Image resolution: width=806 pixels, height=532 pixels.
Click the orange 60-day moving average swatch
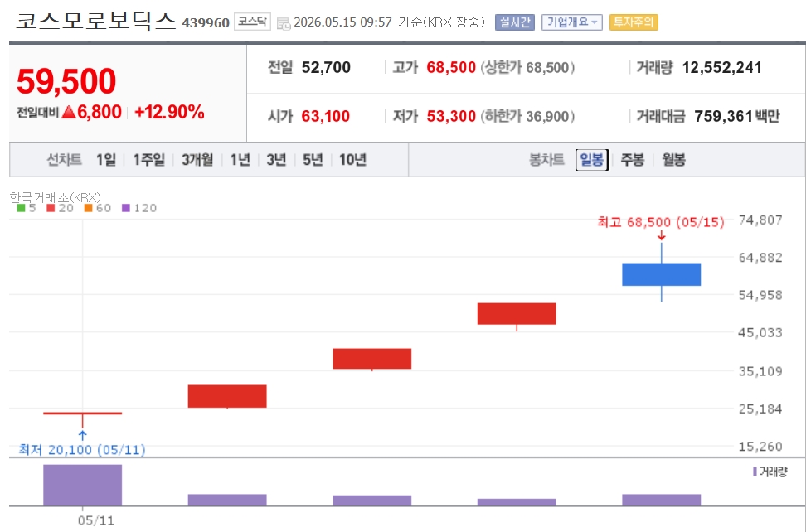point(89,208)
